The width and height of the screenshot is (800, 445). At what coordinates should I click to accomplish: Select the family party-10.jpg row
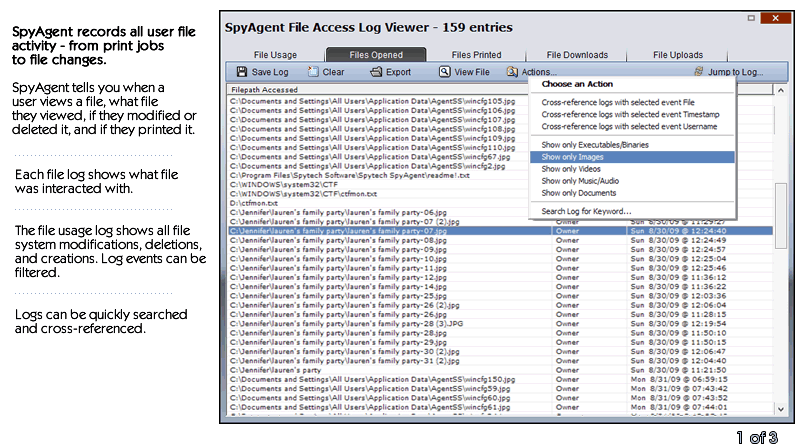501,259
